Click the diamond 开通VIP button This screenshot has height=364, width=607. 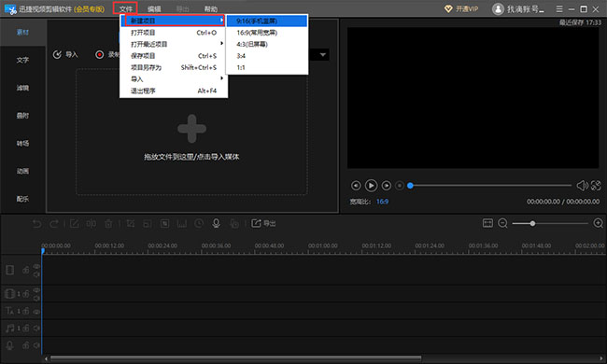coord(461,9)
